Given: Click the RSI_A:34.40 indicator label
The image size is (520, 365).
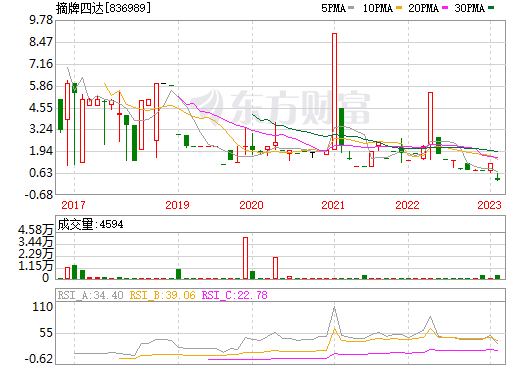Looking at the screenshot, I should click(x=90, y=295).
